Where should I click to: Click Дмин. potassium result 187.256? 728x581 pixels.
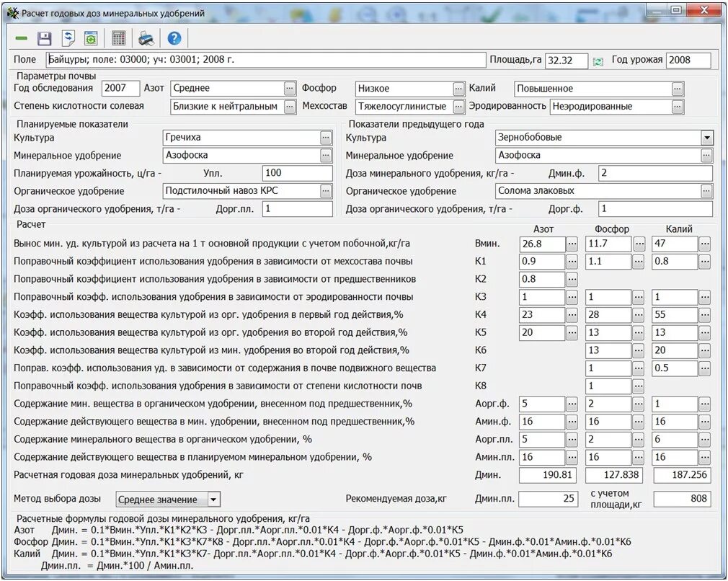pyautogui.click(x=682, y=475)
